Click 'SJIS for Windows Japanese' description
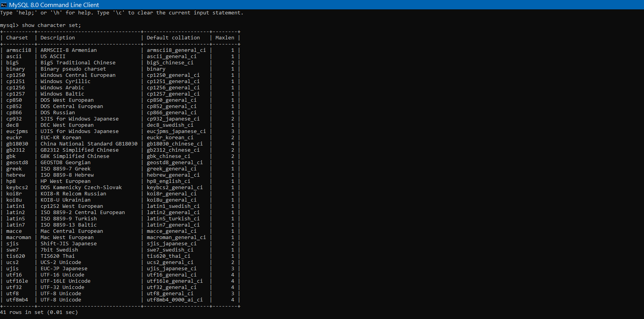Viewport: 644px width, 319px height. pos(80,119)
